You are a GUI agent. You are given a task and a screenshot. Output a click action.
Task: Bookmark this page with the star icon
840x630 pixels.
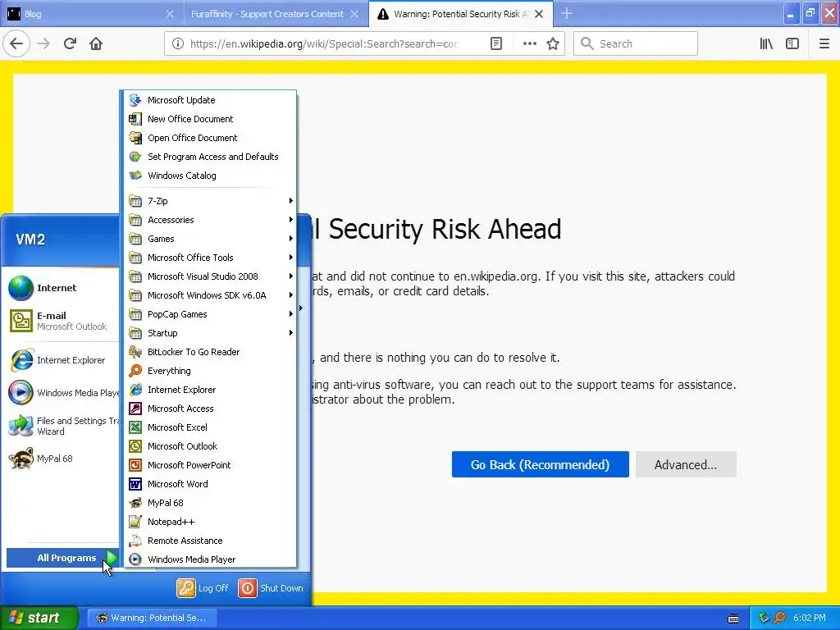[553, 43]
